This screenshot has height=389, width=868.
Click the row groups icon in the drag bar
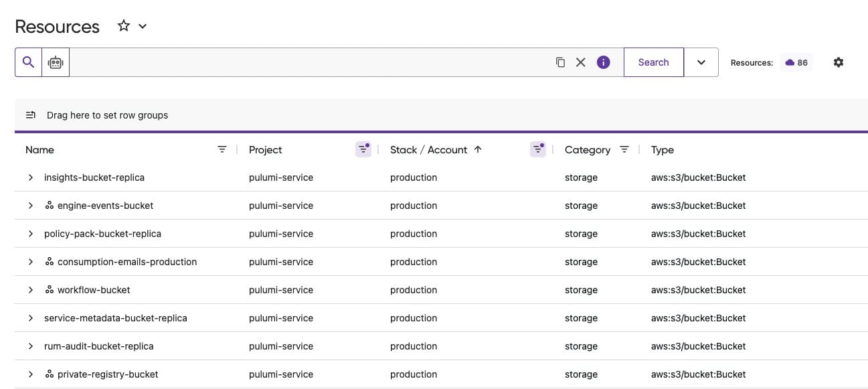pyautogui.click(x=31, y=115)
